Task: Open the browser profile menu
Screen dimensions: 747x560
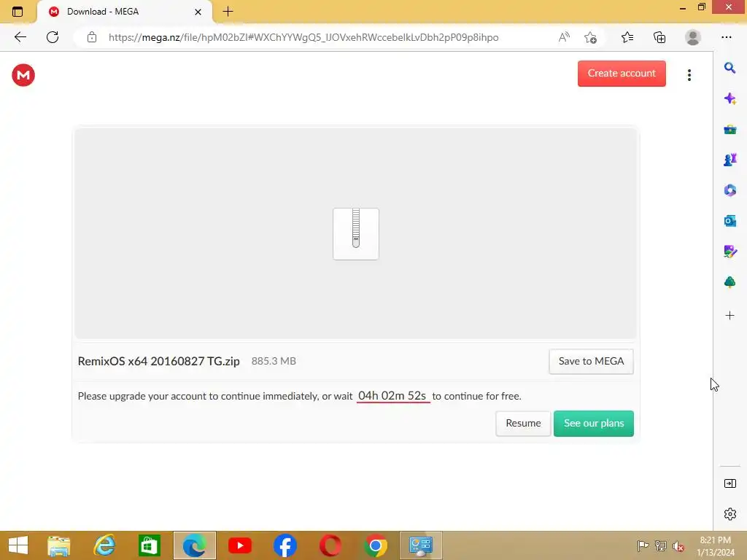Action: (693, 37)
